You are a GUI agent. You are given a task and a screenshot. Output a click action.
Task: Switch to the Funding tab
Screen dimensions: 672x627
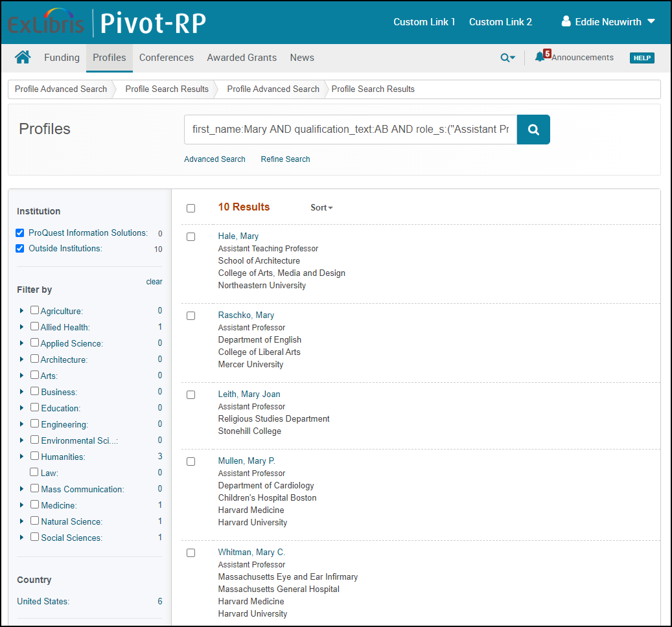[62, 58]
